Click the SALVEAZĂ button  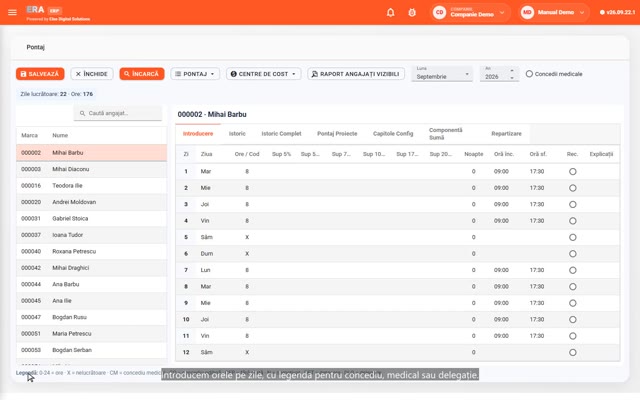click(40, 74)
